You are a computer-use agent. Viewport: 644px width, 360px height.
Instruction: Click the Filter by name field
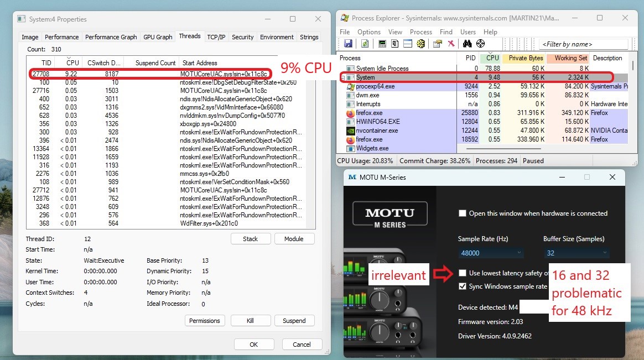[583, 44]
